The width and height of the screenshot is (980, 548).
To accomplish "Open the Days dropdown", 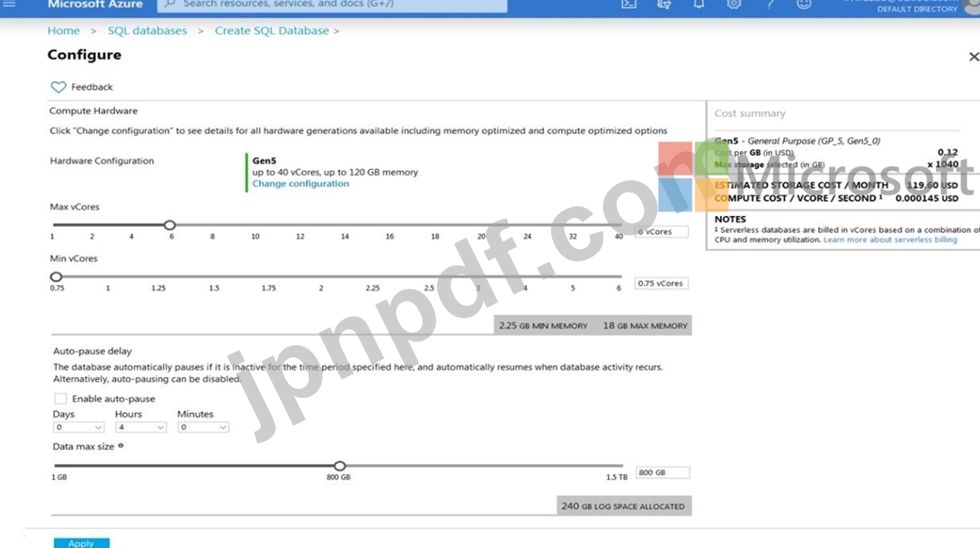I will click(78, 427).
